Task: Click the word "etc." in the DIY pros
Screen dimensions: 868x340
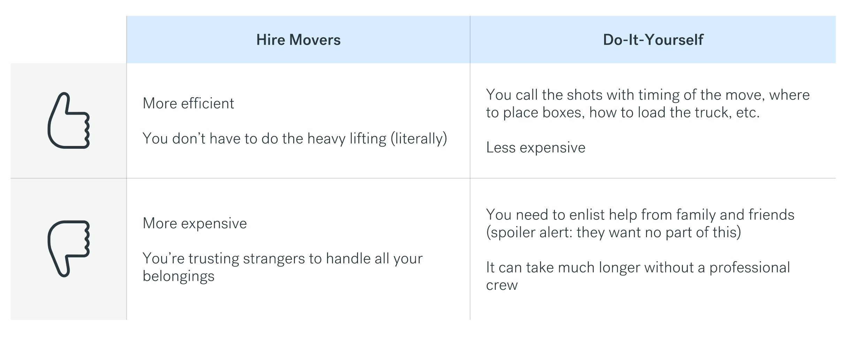Action: click(x=747, y=113)
